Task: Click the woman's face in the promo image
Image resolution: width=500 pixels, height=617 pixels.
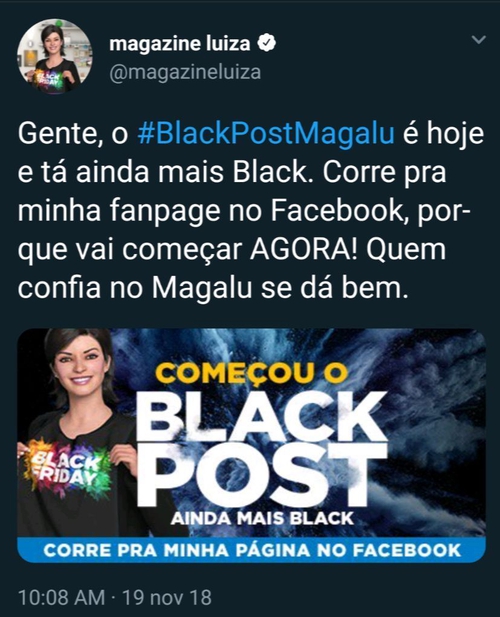Action: click(x=81, y=368)
